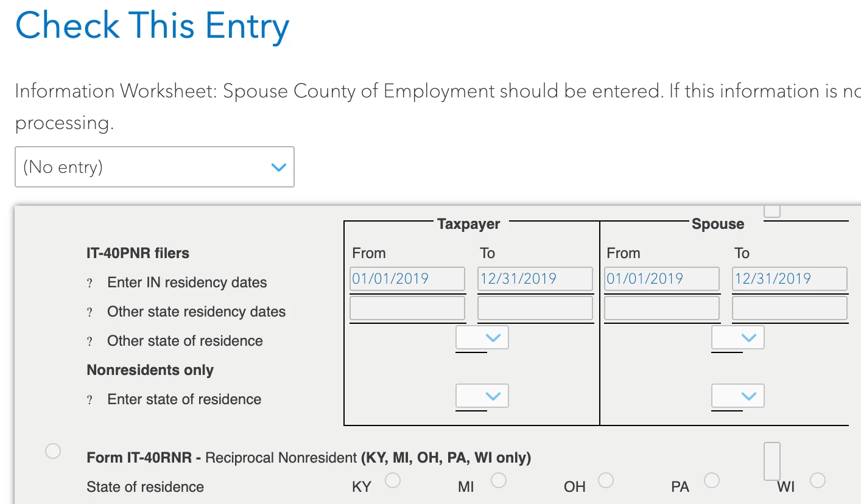861x504 pixels.
Task: Select PA as state of residence
Action: (x=711, y=480)
